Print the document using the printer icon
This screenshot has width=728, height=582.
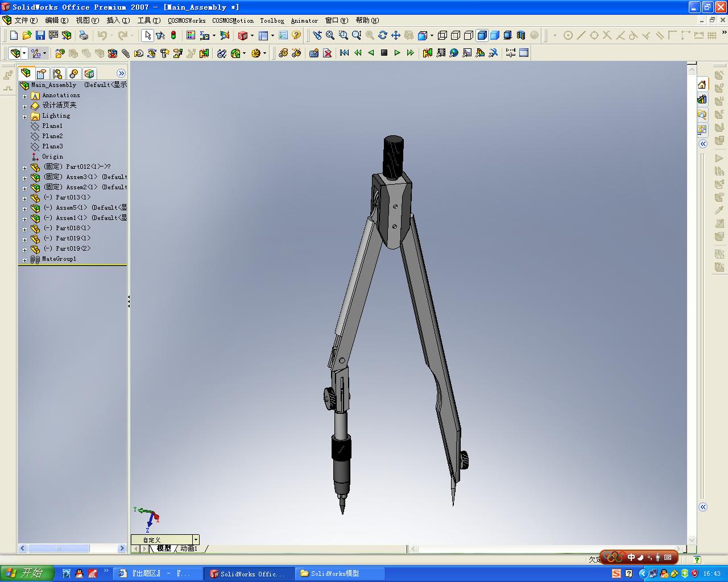tap(84, 35)
